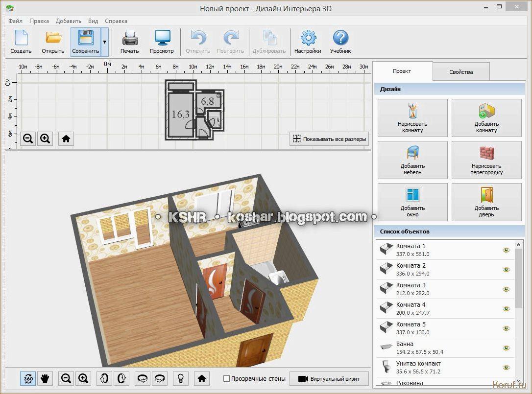Image resolution: width=532 pixels, height=394 pixels.
Task: Rotate 3D view left with the first rotate icon
Action: tap(143, 378)
